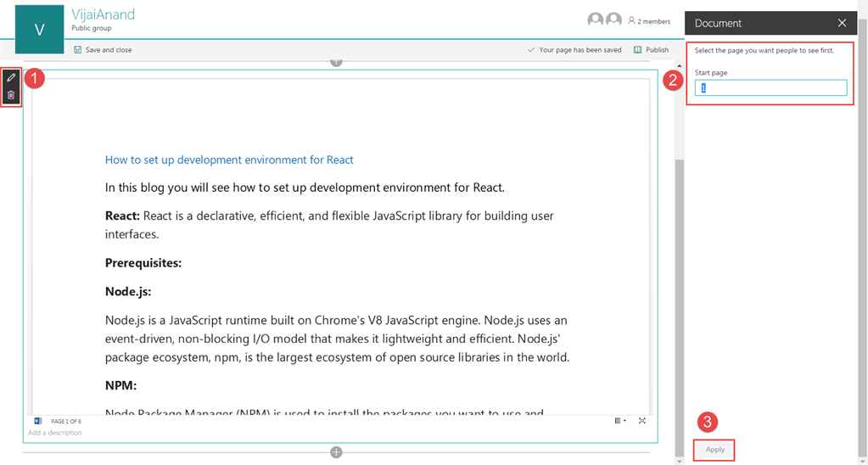Click the second member avatar
Image resolution: width=868 pixels, height=465 pixels.
(614, 20)
